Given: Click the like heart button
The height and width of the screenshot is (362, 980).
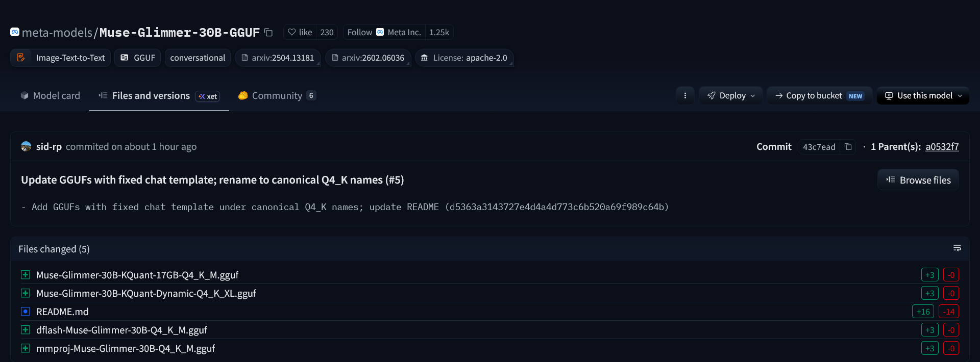Looking at the screenshot, I should (300, 32).
